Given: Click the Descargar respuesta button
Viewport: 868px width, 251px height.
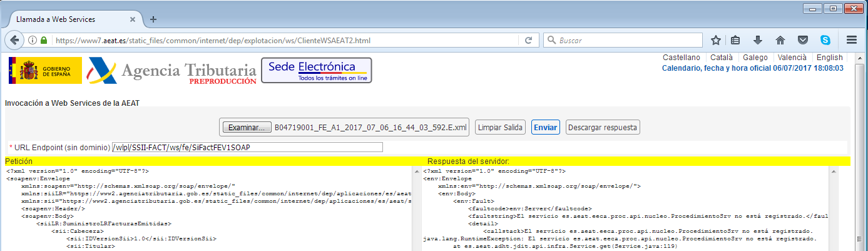Looking at the screenshot, I should (603, 127).
